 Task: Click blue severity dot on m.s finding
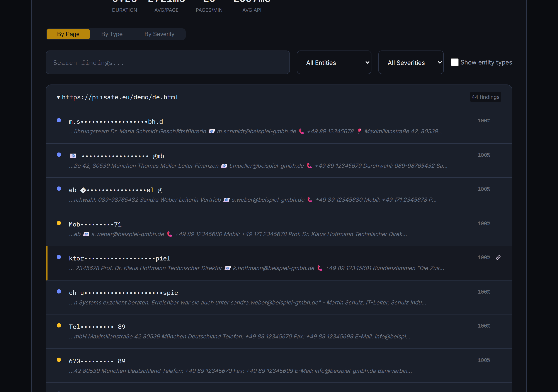point(59,120)
